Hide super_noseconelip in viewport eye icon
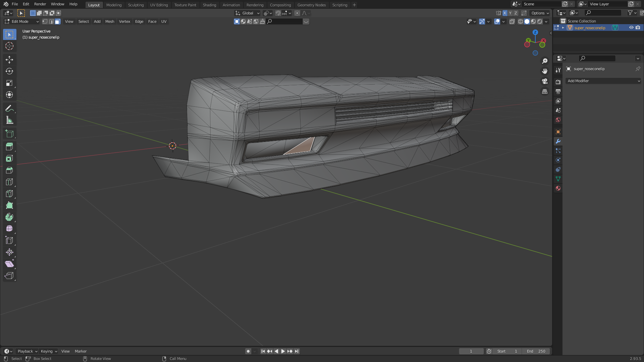644x362 pixels. [x=631, y=28]
